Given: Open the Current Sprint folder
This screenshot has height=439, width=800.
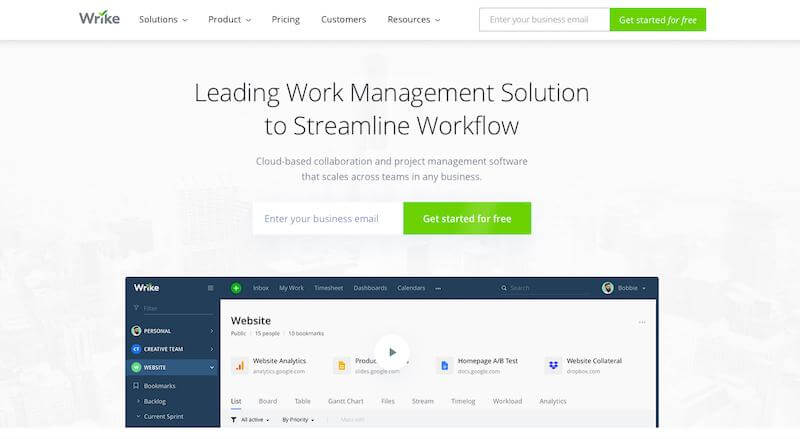Looking at the screenshot, I should (x=164, y=417).
